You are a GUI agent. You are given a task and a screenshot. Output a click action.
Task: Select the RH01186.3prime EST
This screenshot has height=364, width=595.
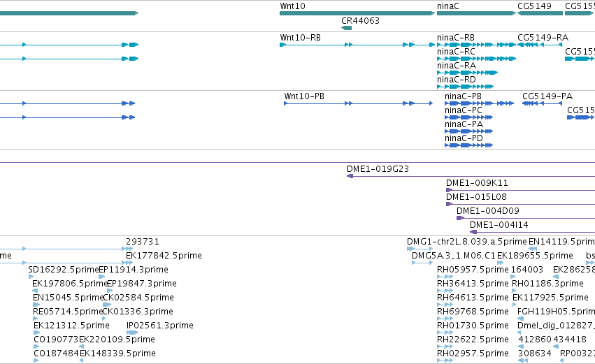click(547, 284)
